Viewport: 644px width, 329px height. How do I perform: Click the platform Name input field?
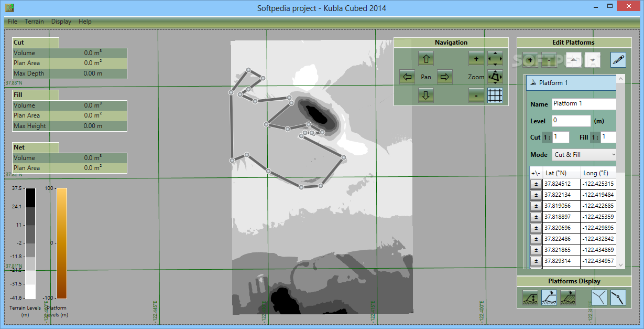point(584,104)
